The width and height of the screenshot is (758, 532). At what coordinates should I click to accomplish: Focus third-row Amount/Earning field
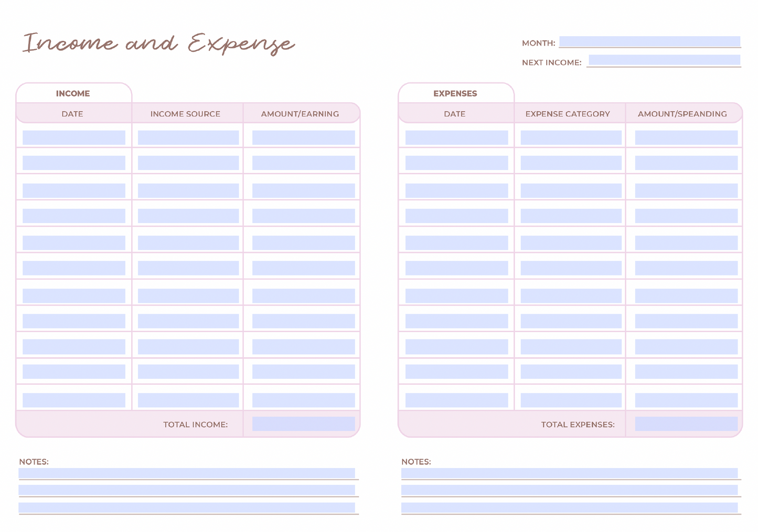pos(304,190)
